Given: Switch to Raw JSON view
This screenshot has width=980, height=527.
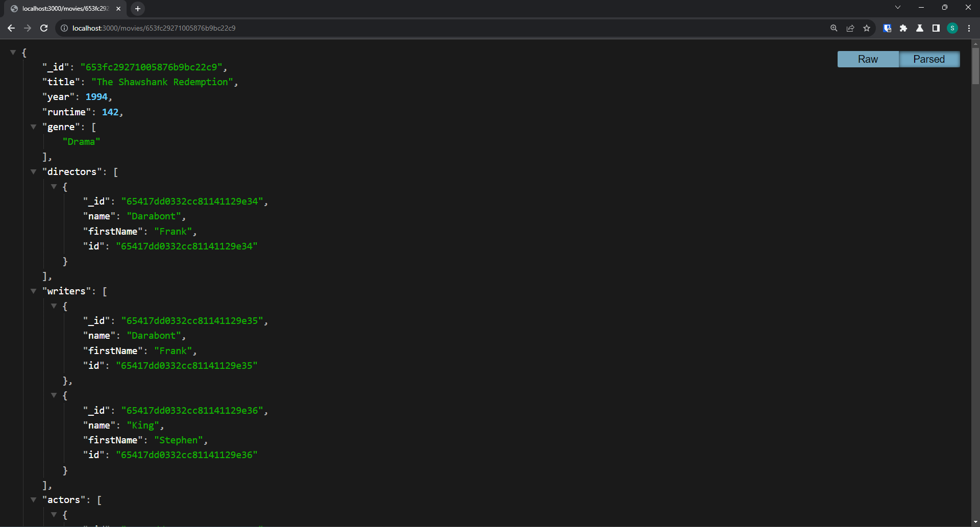Looking at the screenshot, I should (x=868, y=59).
